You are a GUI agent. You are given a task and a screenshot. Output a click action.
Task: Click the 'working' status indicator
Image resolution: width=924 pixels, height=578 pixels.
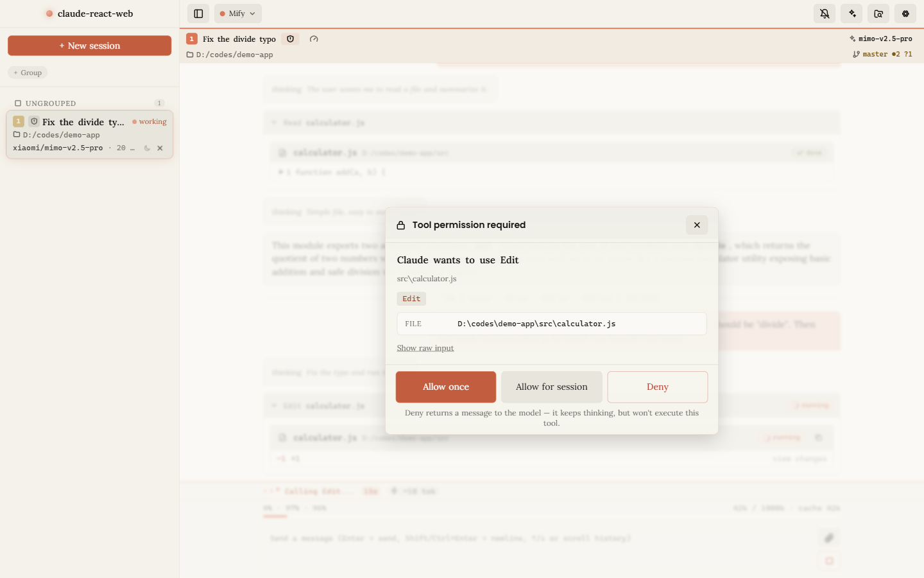click(149, 121)
